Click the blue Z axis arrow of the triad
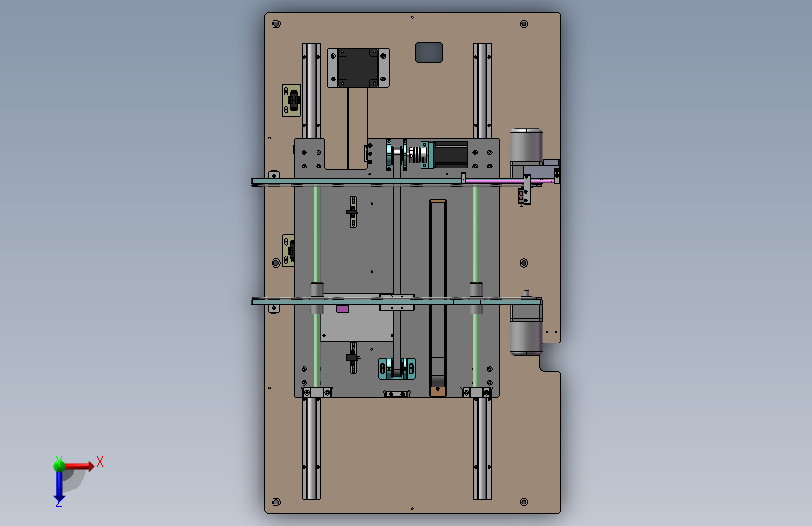The image size is (812, 526). (59, 487)
